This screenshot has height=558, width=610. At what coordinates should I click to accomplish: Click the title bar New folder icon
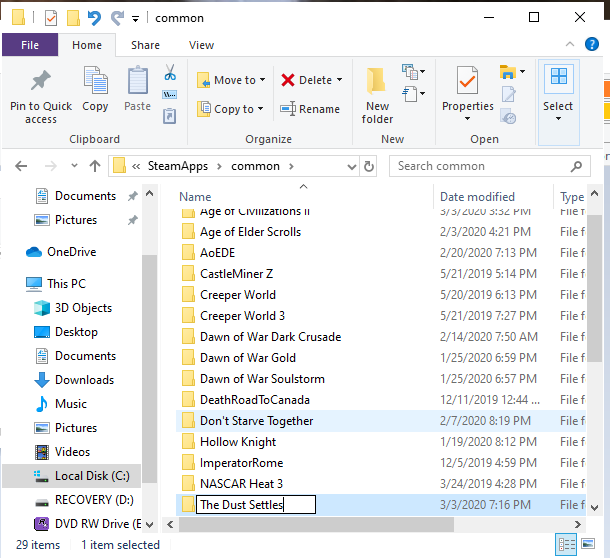click(73, 18)
